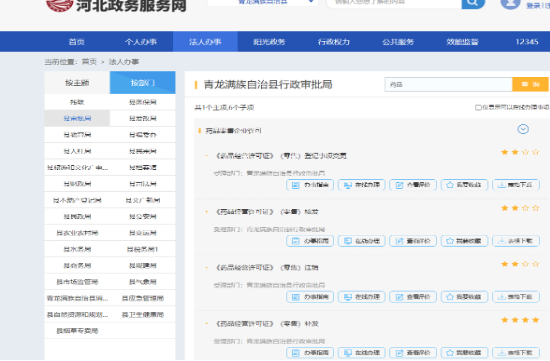Select 县税务局1 in department list
Image resolution: width=550 pixels, height=361 pixels.
[142, 249]
